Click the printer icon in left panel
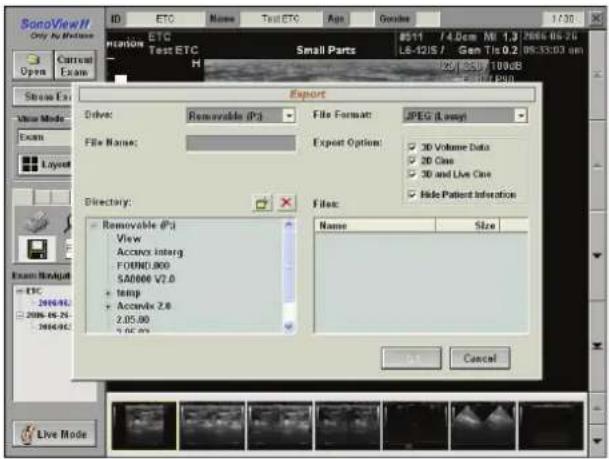The image size is (609, 459). click(37, 222)
